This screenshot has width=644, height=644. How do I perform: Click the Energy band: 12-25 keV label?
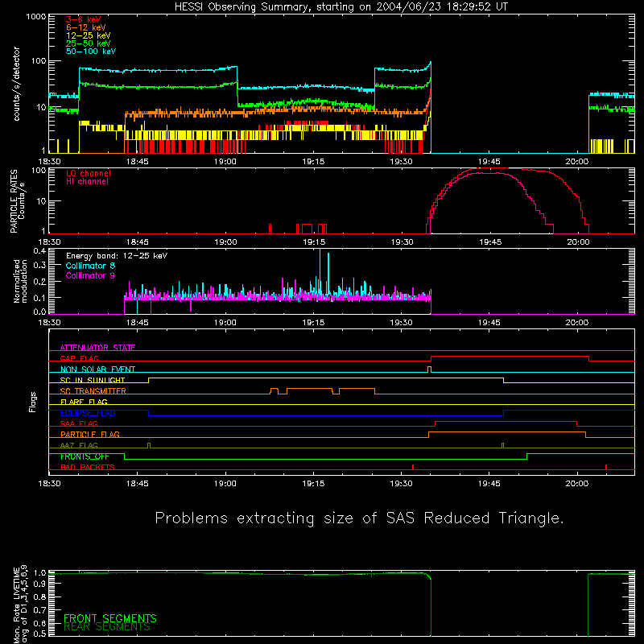[x=117, y=256]
